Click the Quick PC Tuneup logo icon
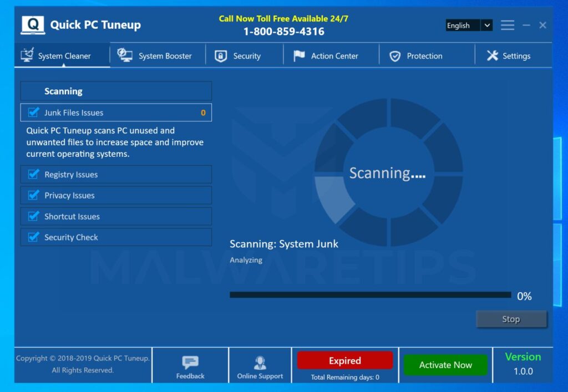This screenshot has height=392, width=568. coord(33,25)
